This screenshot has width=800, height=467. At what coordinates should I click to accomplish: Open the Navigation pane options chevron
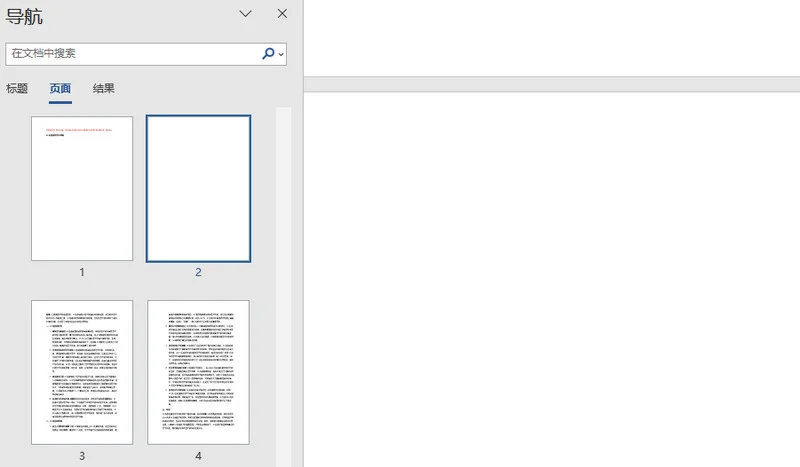tap(245, 14)
